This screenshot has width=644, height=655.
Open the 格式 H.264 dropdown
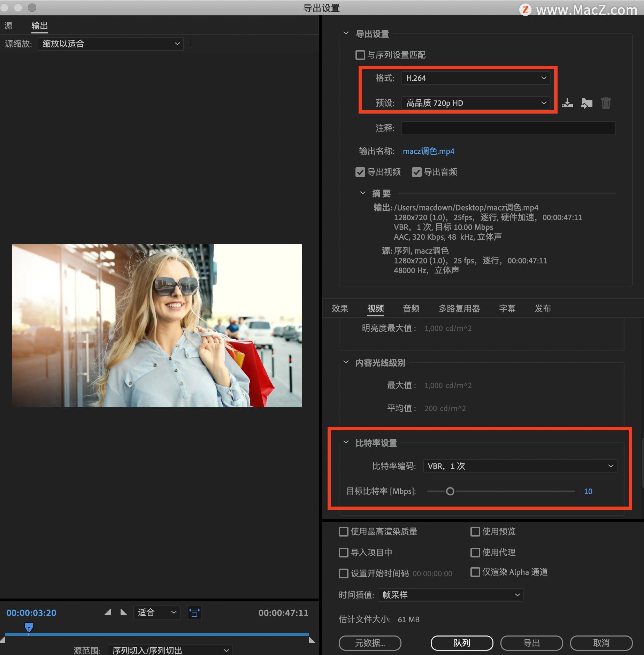(x=476, y=78)
